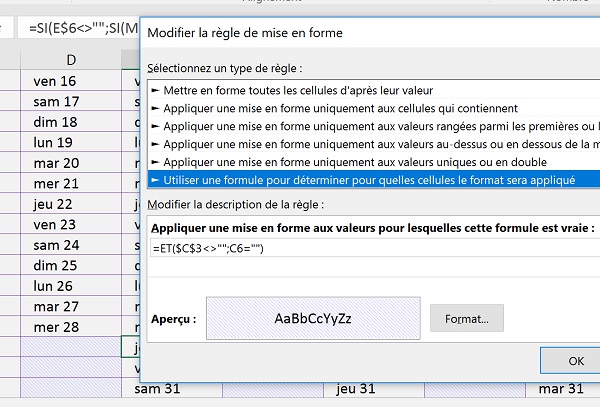Viewport: 600px width, 407px height.
Task: Click the rule formula field =ET($C$3<>"";C6="")
Action: click(375, 249)
